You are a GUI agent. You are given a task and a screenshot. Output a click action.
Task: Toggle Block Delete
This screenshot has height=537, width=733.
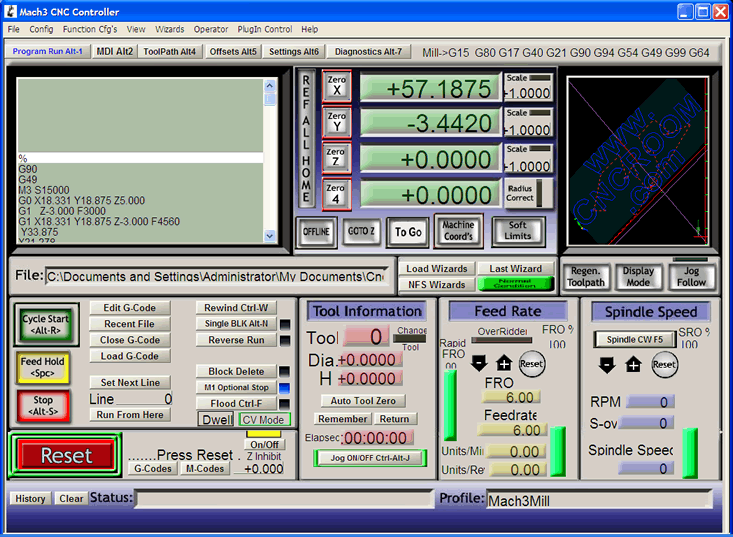237,372
